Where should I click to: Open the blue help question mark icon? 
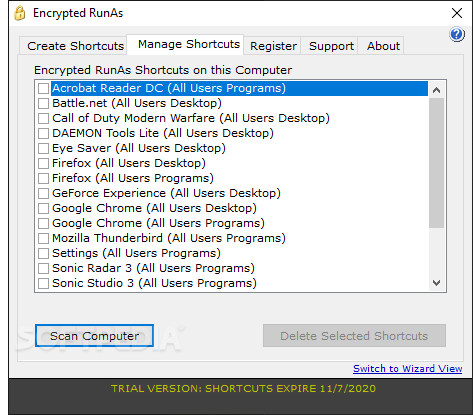(x=457, y=34)
